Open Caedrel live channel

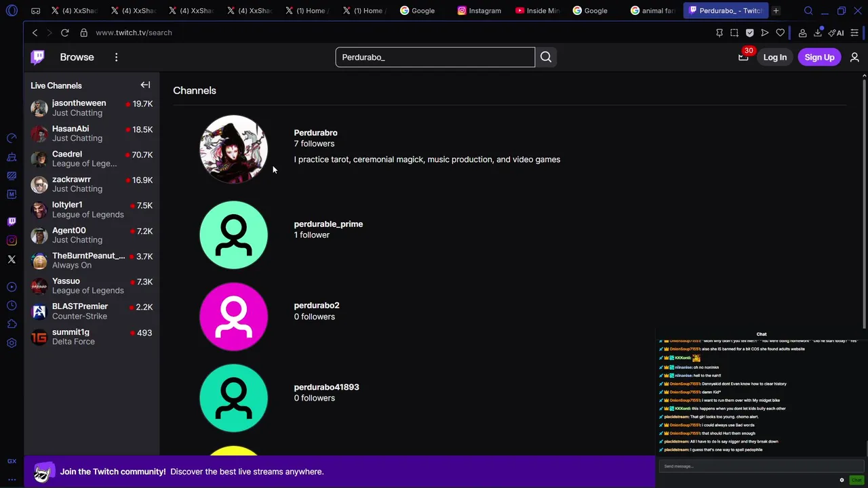point(92,159)
